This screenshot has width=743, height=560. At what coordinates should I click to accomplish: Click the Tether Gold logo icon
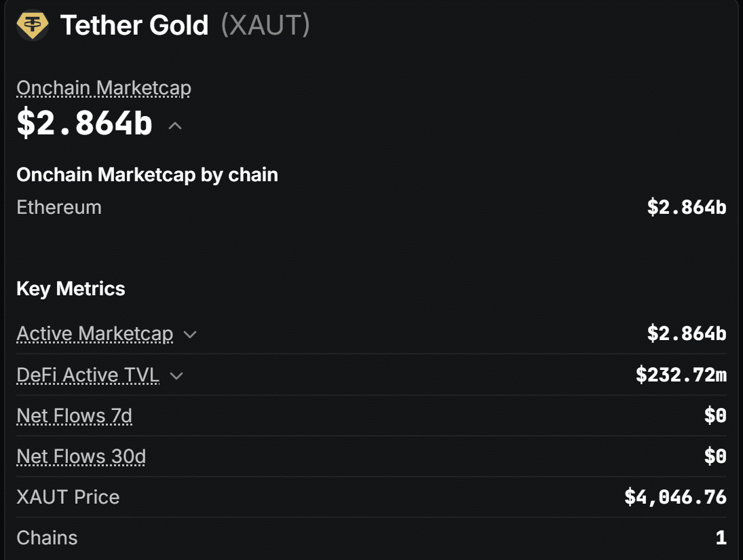(32, 25)
